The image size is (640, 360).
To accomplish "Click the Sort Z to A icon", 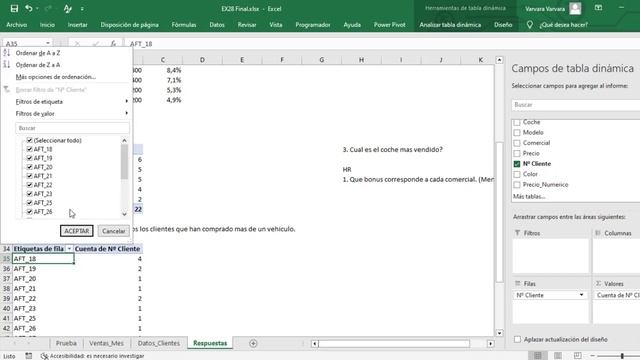I will [7, 64].
